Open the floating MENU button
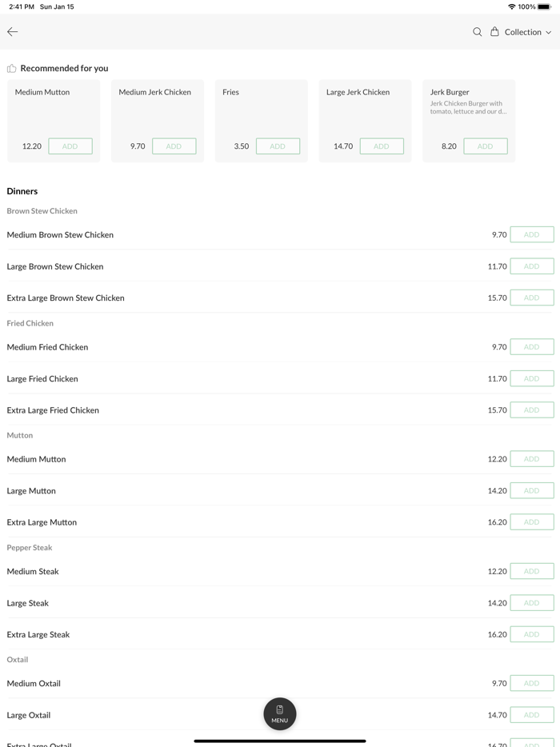Viewport: 560px width, 747px height. (280, 713)
